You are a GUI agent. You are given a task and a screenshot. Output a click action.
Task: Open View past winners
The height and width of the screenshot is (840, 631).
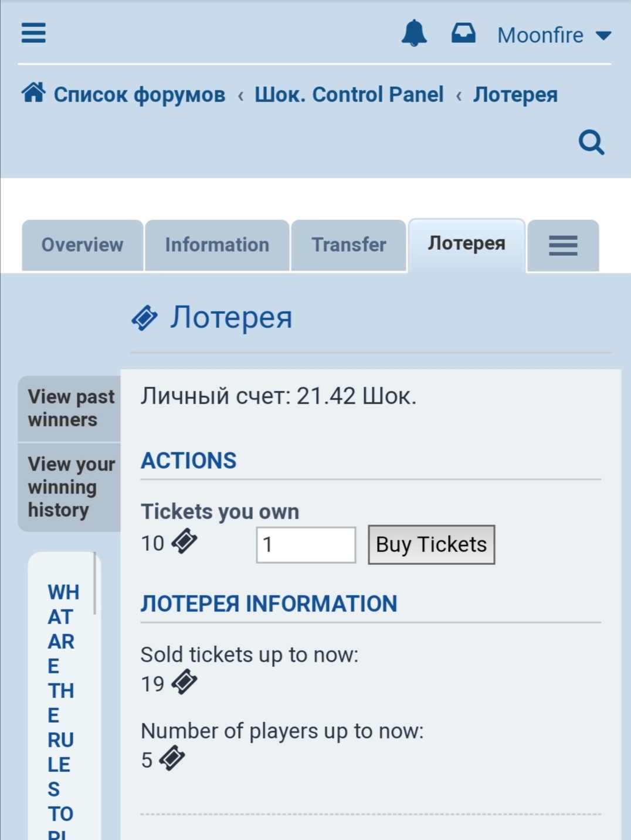(70, 408)
